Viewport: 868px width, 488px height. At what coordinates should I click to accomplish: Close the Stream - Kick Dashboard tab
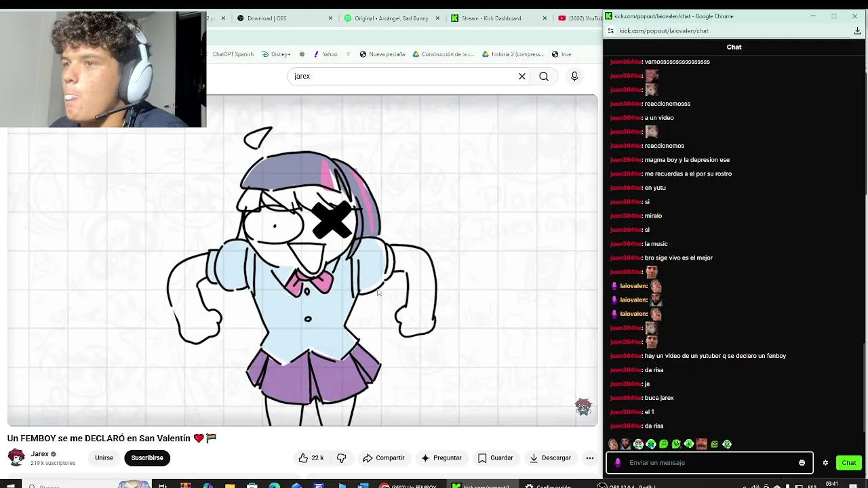pyautogui.click(x=545, y=18)
